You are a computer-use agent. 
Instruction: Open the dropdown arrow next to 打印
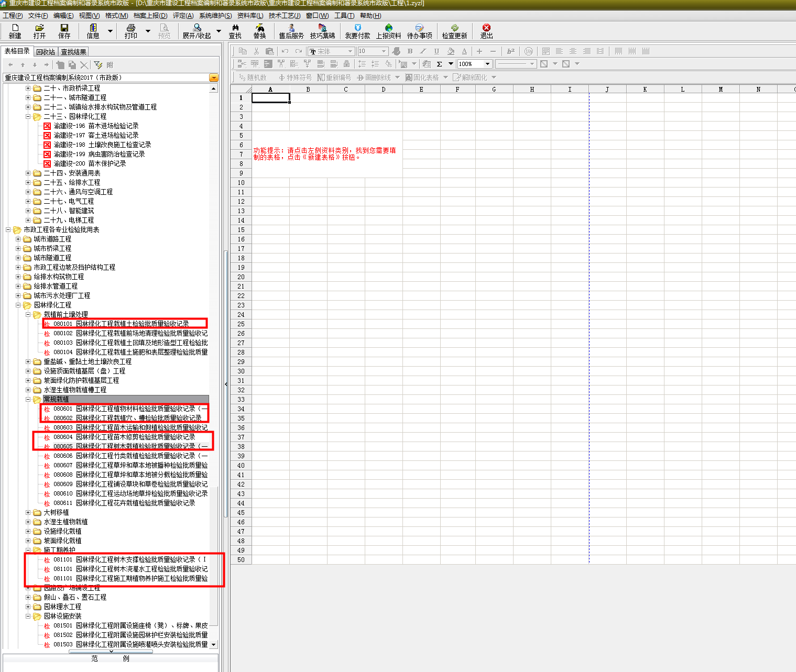click(x=148, y=31)
